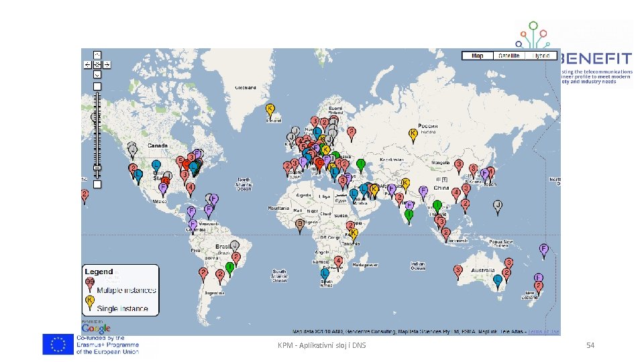Select the green I marker over Thailand
The width and height of the screenshot is (644, 362).
[x=437, y=207]
